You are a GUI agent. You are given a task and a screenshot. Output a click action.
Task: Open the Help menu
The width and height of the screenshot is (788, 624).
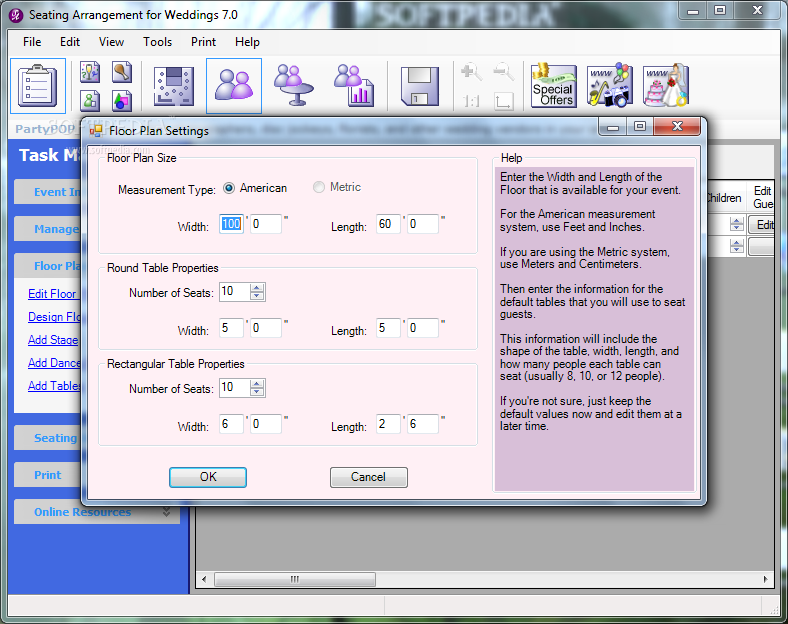(x=247, y=42)
